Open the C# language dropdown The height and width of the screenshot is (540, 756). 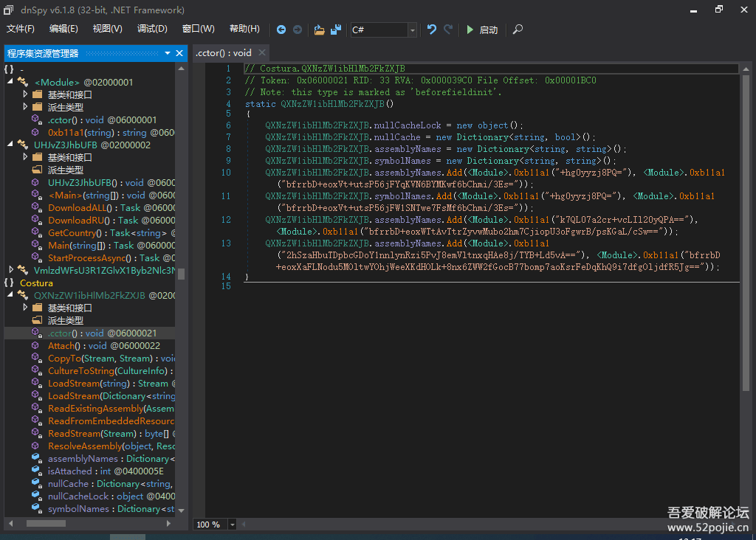(413, 30)
